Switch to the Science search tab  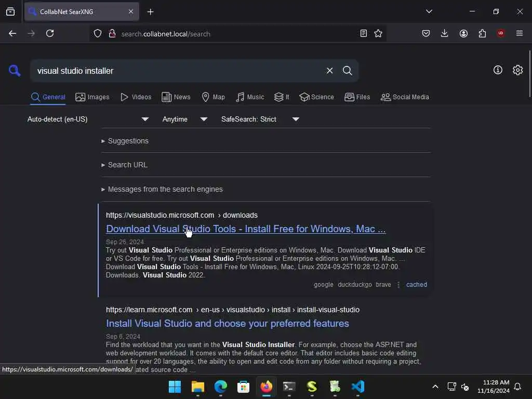(x=316, y=97)
